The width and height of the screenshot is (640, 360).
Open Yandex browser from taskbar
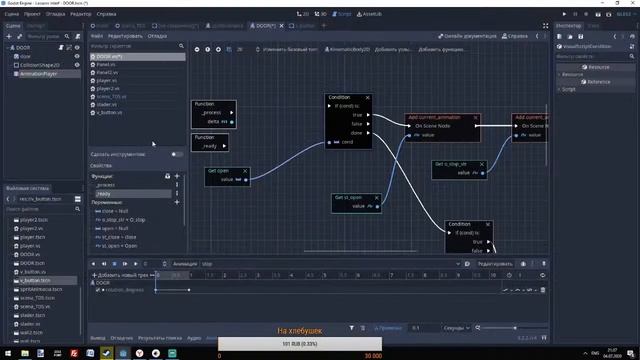(140, 353)
